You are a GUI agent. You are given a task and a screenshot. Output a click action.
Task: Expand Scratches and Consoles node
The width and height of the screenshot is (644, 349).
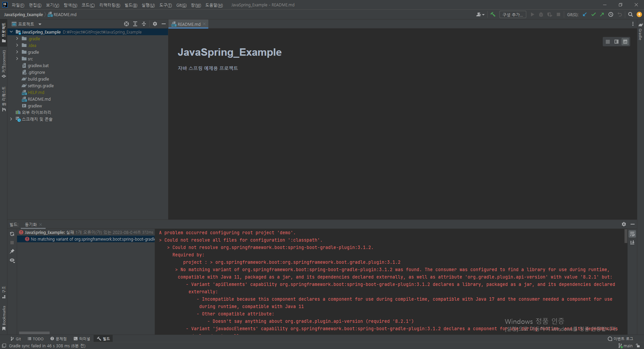click(11, 119)
